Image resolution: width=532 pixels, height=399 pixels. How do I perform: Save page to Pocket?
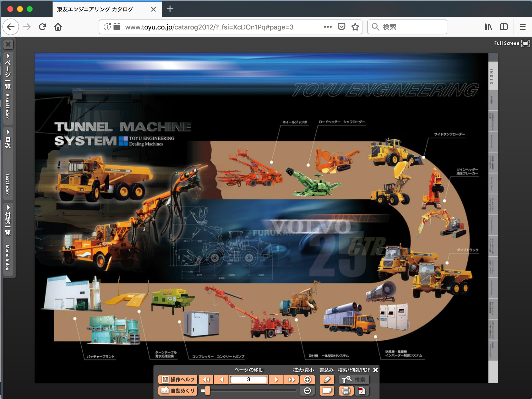[341, 27]
